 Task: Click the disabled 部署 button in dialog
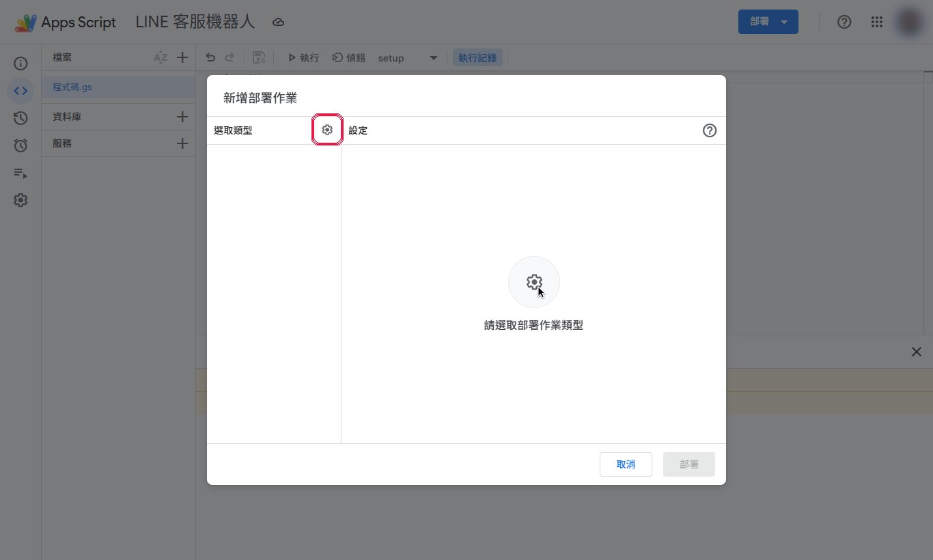tap(689, 464)
